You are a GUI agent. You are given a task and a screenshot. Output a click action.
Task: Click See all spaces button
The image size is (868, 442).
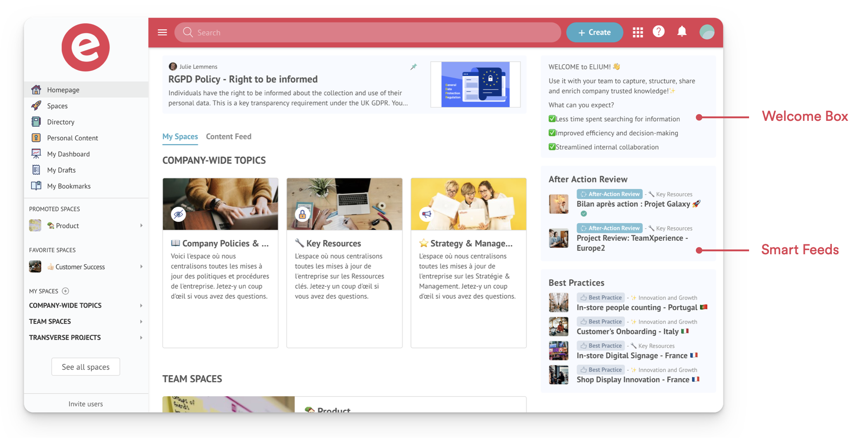pos(86,367)
